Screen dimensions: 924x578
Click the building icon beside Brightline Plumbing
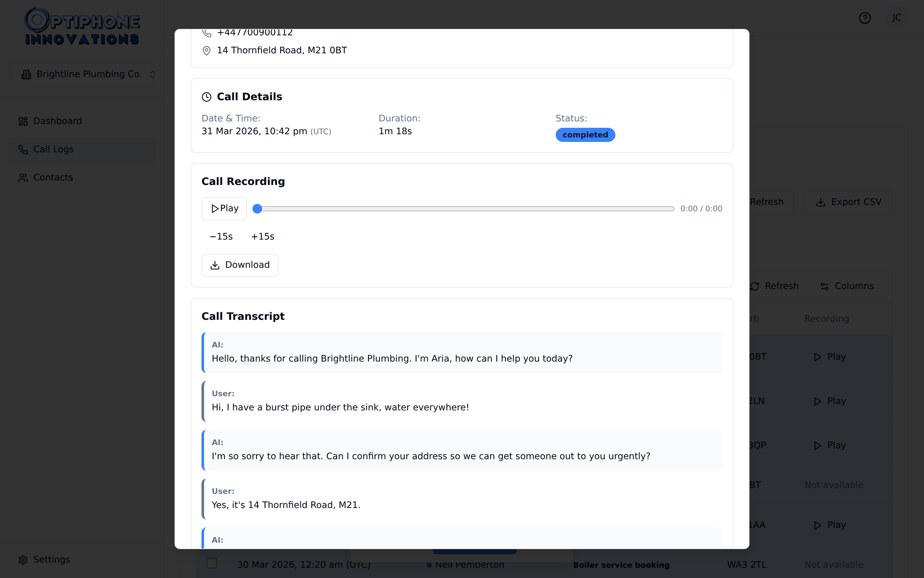coord(26,74)
